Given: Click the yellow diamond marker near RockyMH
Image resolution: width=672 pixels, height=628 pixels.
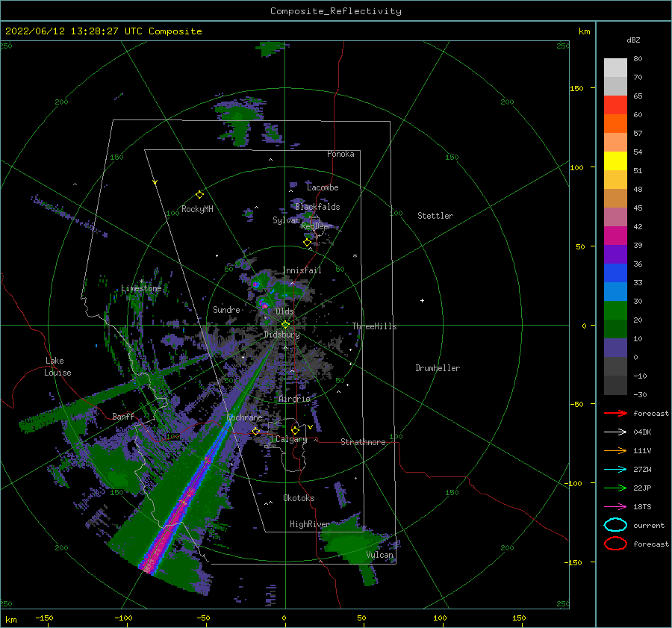Looking at the screenshot, I should (x=199, y=195).
